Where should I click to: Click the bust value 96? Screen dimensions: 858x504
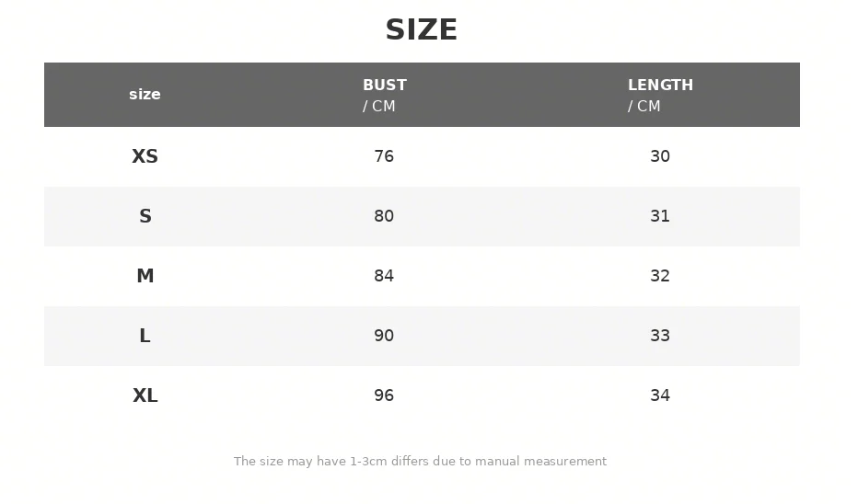pos(384,395)
